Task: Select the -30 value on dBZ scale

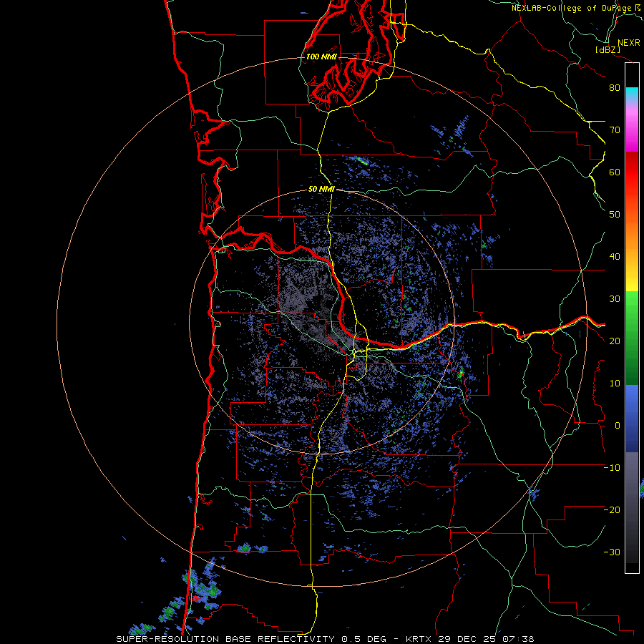Action: (612, 552)
